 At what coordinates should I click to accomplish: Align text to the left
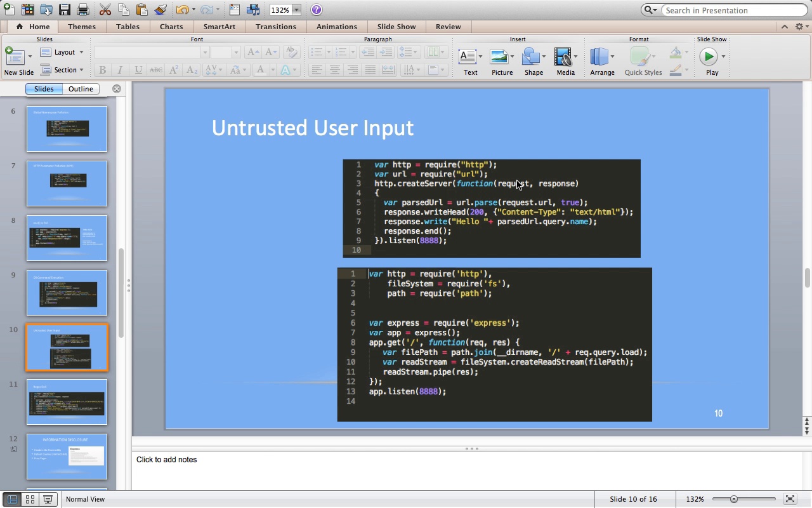click(317, 70)
